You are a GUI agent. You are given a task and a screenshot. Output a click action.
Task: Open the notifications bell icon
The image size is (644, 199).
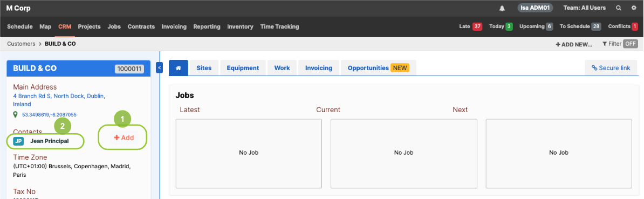click(x=502, y=8)
